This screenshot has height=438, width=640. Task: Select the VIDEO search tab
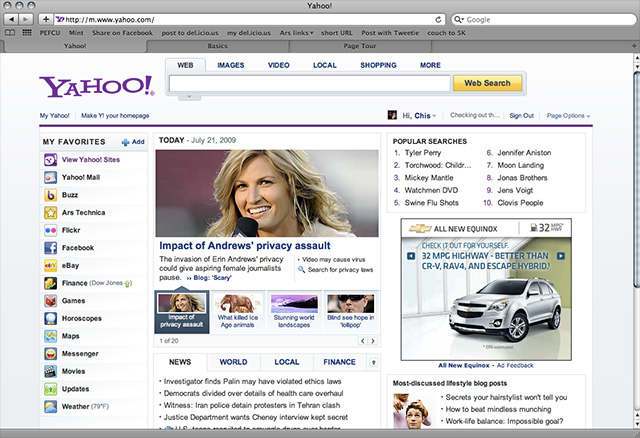(x=278, y=65)
